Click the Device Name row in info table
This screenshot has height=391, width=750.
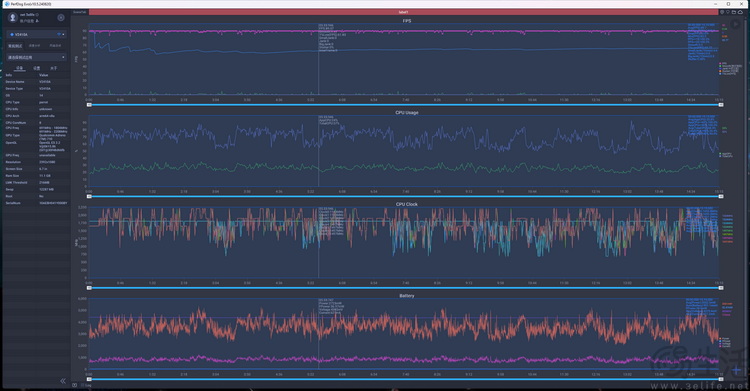(x=36, y=82)
